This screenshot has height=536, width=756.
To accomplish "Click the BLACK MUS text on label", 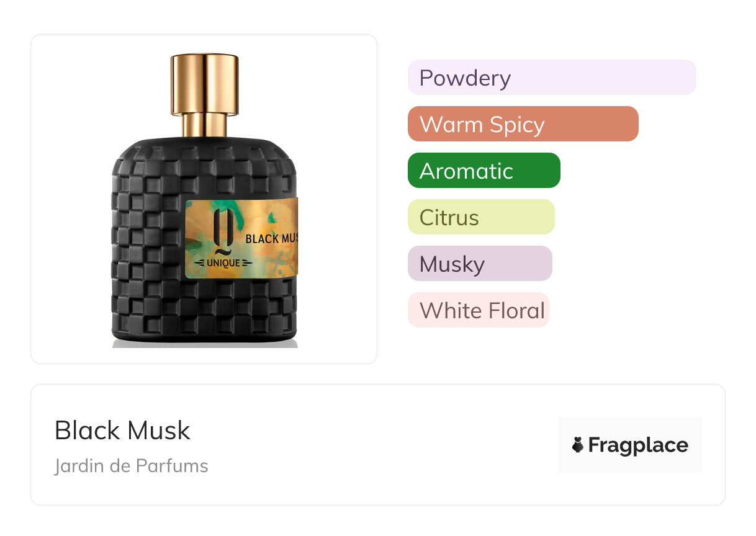I will [272, 238].
